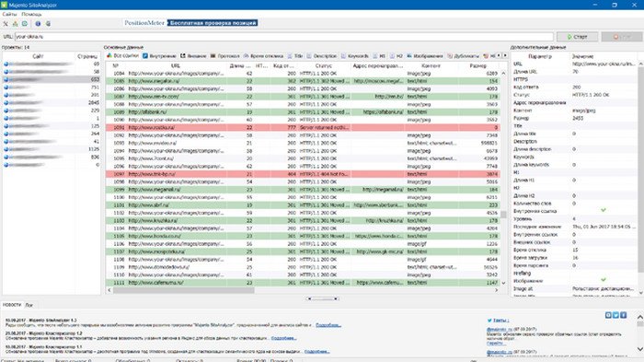Sort the table by the Размер column header
The image size is (644, 362).
[477, 65]
